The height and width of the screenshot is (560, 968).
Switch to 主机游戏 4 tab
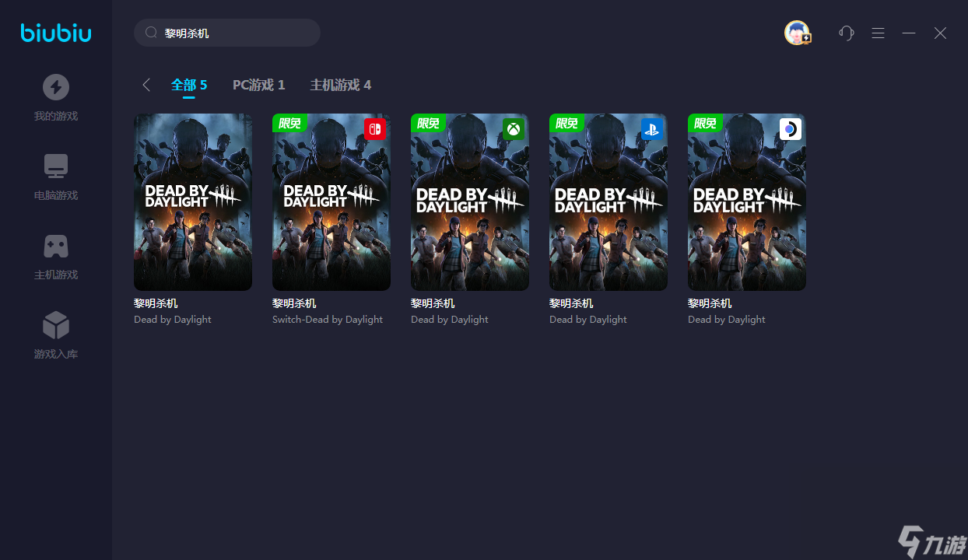pos(341,85)
